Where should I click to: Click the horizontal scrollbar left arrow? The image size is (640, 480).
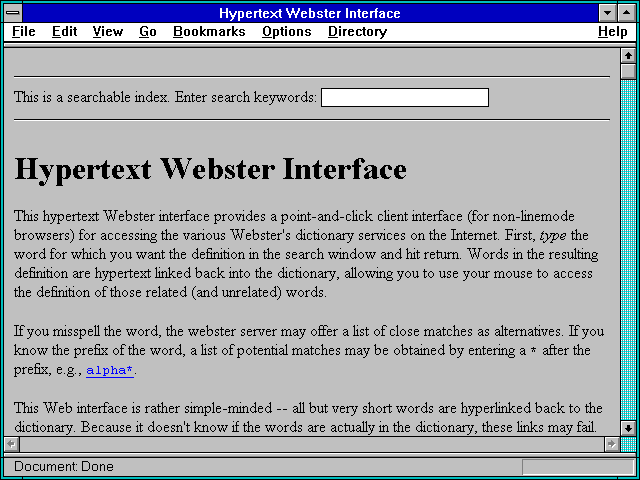[12, 444]
